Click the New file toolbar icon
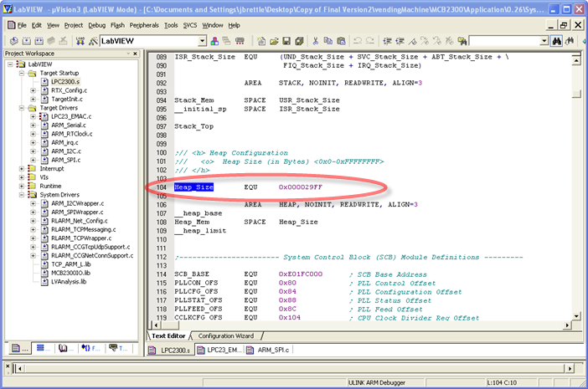The width and height of the screenshot is (588, 389). coord(261,40)
